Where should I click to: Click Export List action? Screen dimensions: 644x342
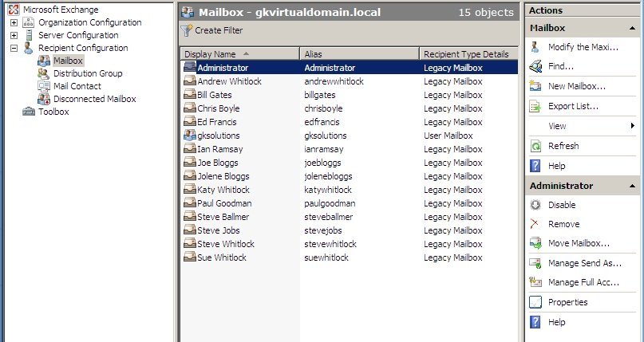click(x=573, y=106)
